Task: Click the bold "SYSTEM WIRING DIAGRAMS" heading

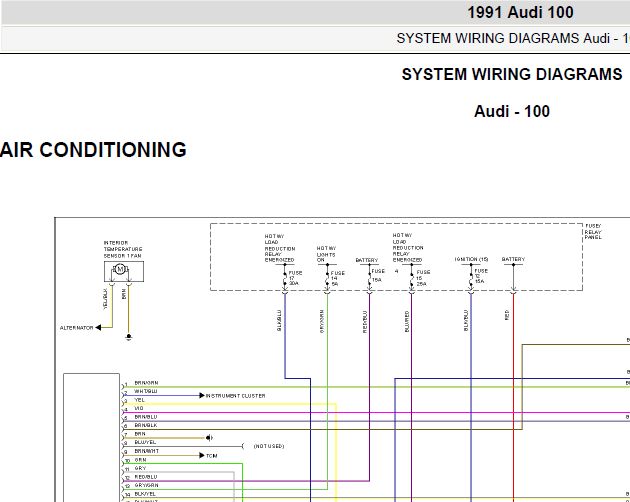Action: point(512,74)
